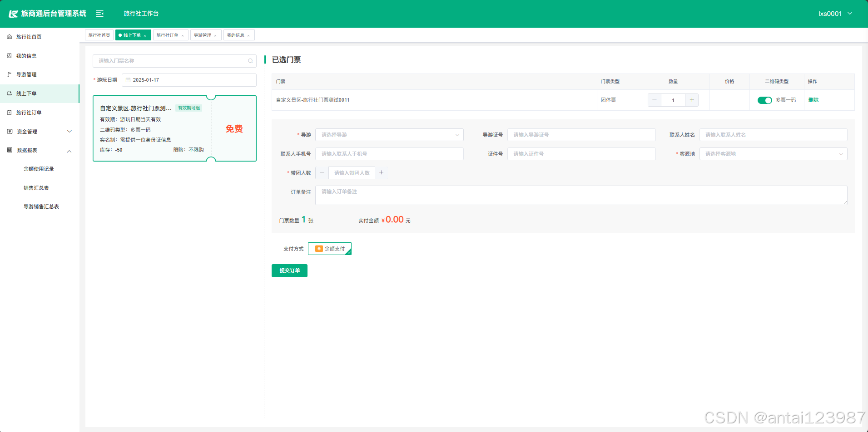Click the 带团人数 number field
Viewport: 868px width, 432px height.
(x=352, y=173)
